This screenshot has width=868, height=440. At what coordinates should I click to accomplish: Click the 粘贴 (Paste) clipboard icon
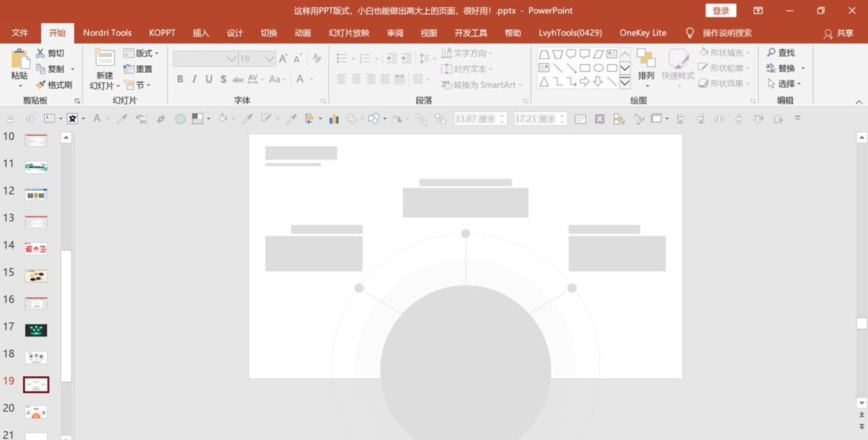click(x=20, y=60)
